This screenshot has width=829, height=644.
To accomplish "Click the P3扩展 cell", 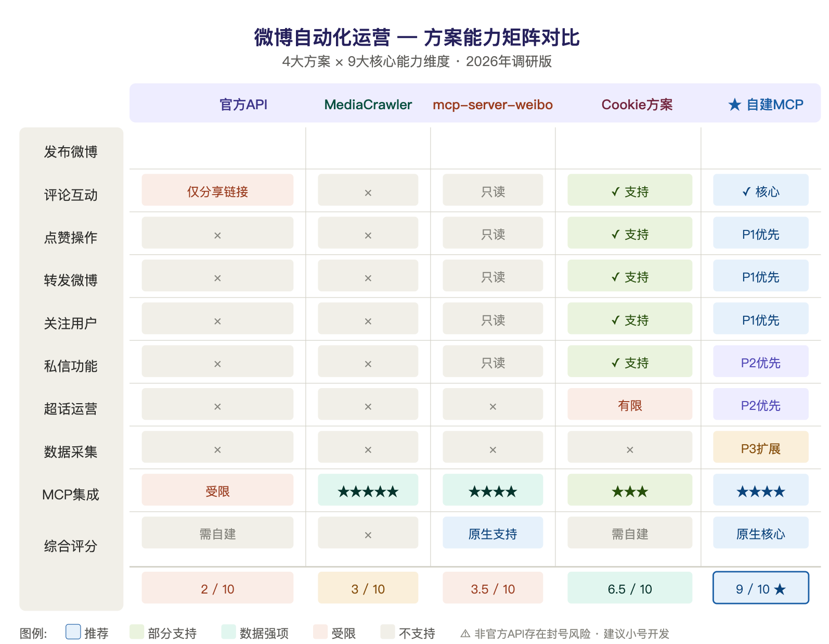I will coord(761,447).
